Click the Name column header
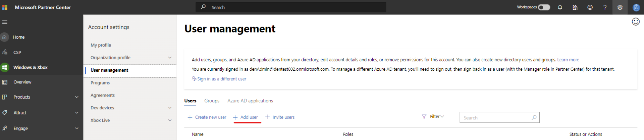644x140 pixels. (198, 134)
